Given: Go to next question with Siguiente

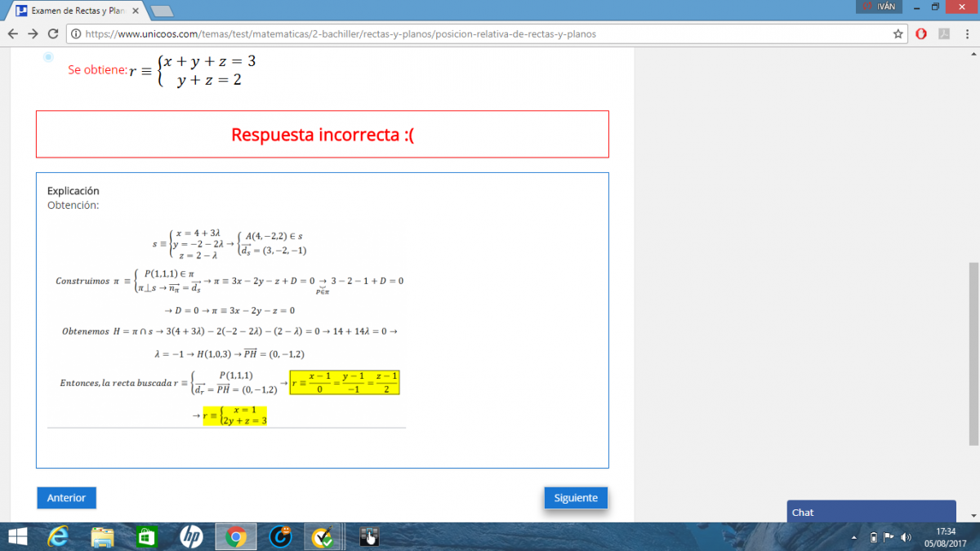Looking at the screenshot, I should coord(576,498).
